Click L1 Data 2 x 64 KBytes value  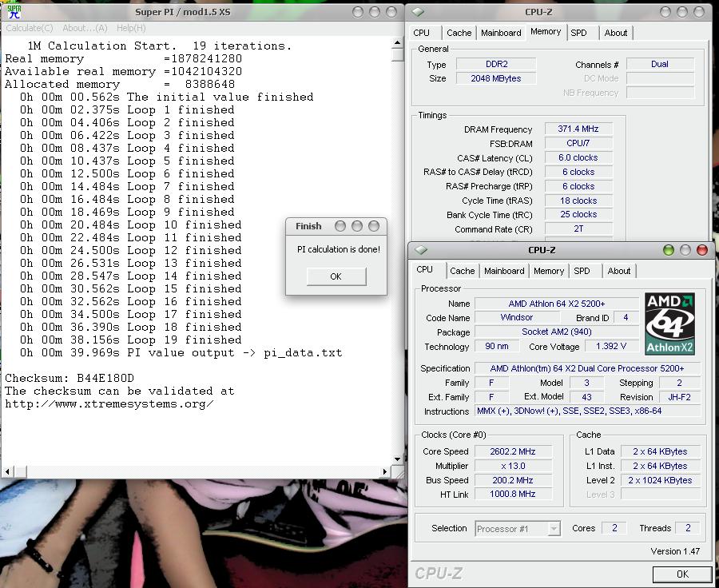[x=661, y=451]
